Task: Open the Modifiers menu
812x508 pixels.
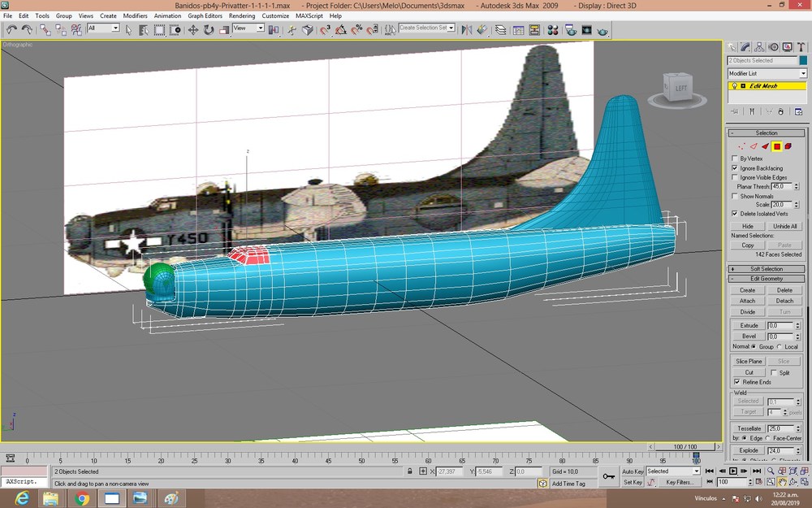Action: tap(135, 15)
